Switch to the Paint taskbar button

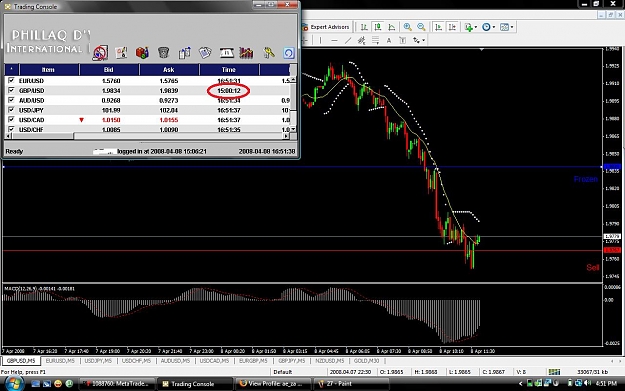coord(351,384)
